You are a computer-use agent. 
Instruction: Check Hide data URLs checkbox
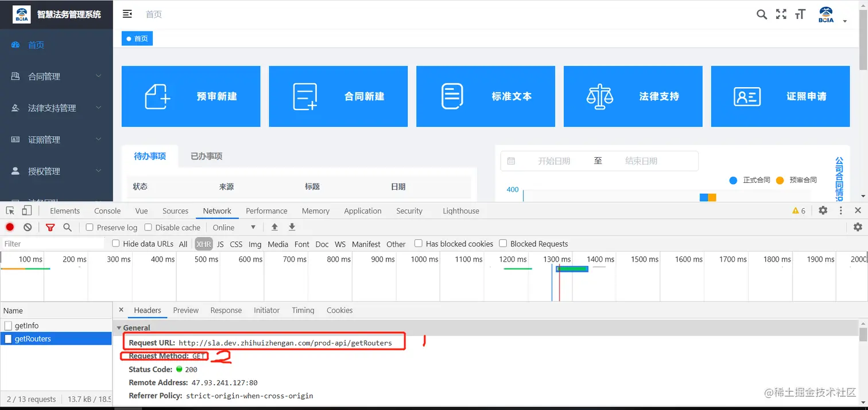116,243
